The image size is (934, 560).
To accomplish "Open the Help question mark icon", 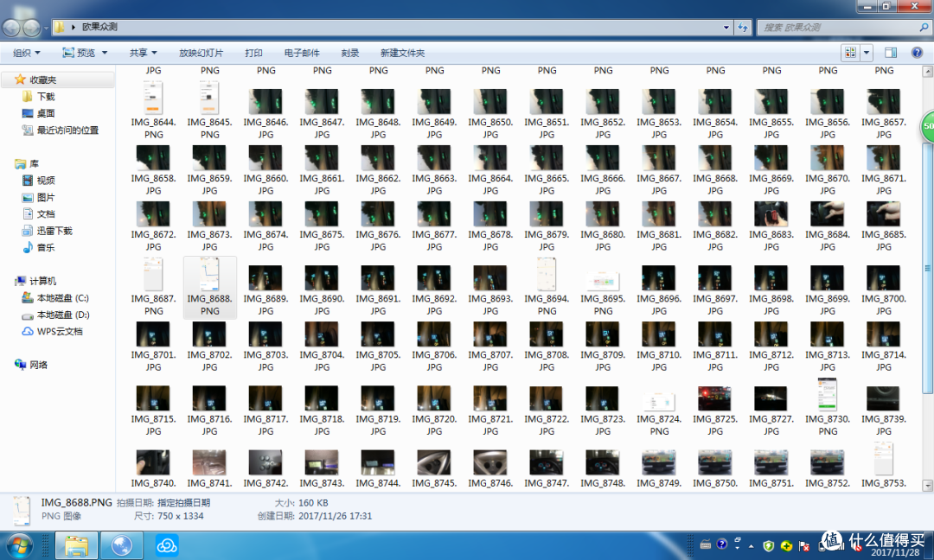I will click(x=917, y=53).
